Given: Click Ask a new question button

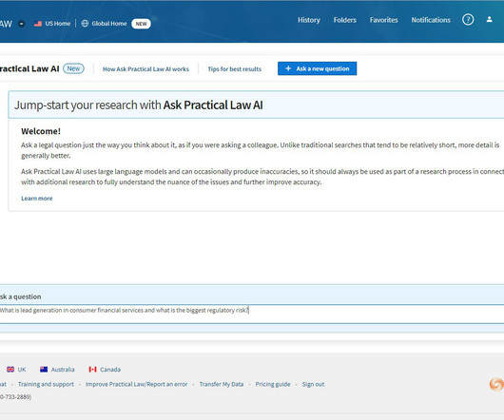Looking at the screenshot, I should point(318,68).
